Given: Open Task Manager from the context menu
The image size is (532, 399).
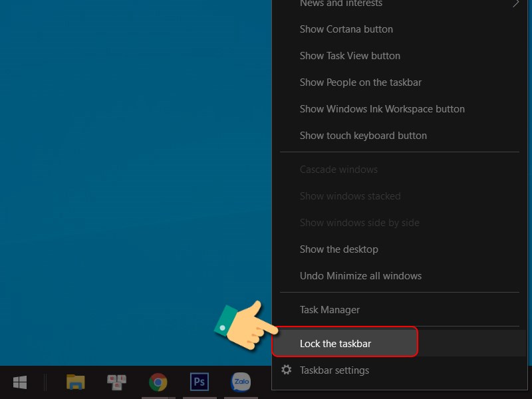Looking at the screenshot, I should pos(329,310).
